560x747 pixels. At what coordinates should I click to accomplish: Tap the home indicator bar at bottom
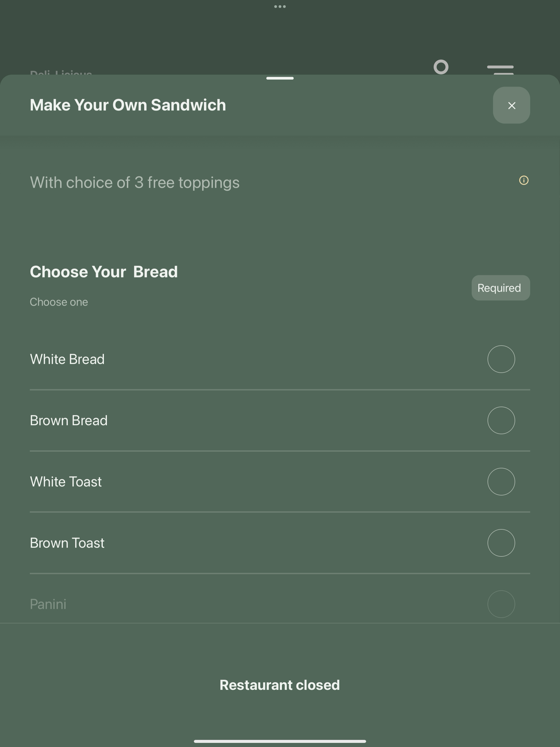click(280, 741)
